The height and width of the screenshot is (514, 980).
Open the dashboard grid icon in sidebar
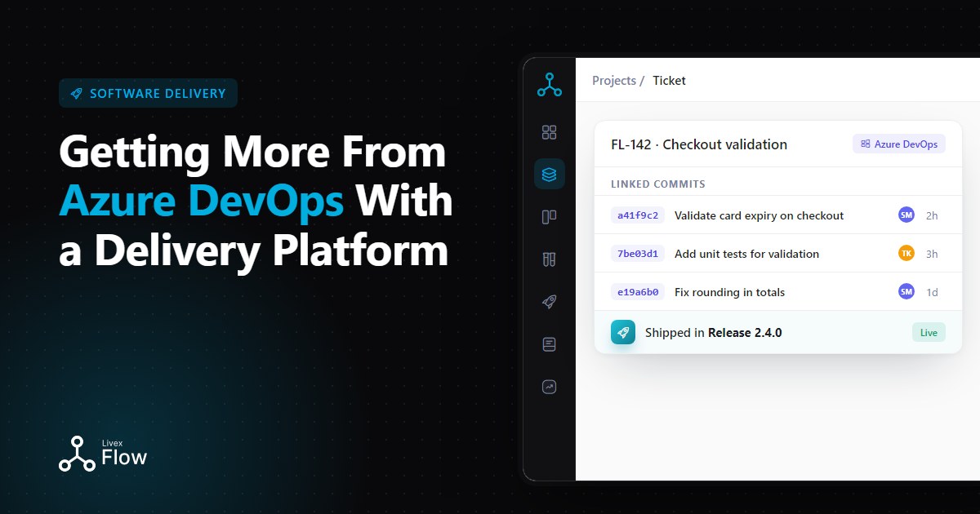[550, 132]
